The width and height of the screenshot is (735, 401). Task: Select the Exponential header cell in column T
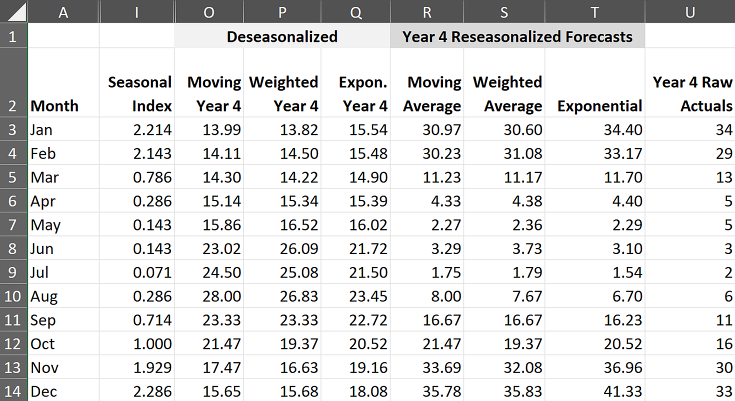pyautogui.click(x=599, y=105)
